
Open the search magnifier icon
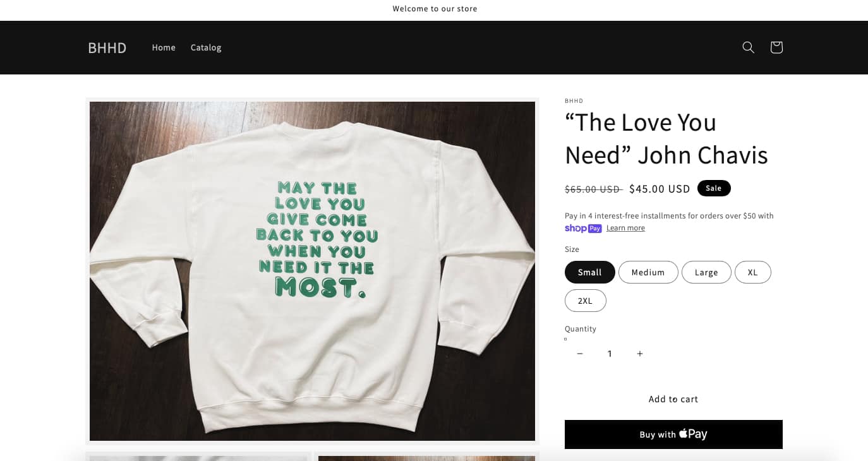(x=748, y=47)
